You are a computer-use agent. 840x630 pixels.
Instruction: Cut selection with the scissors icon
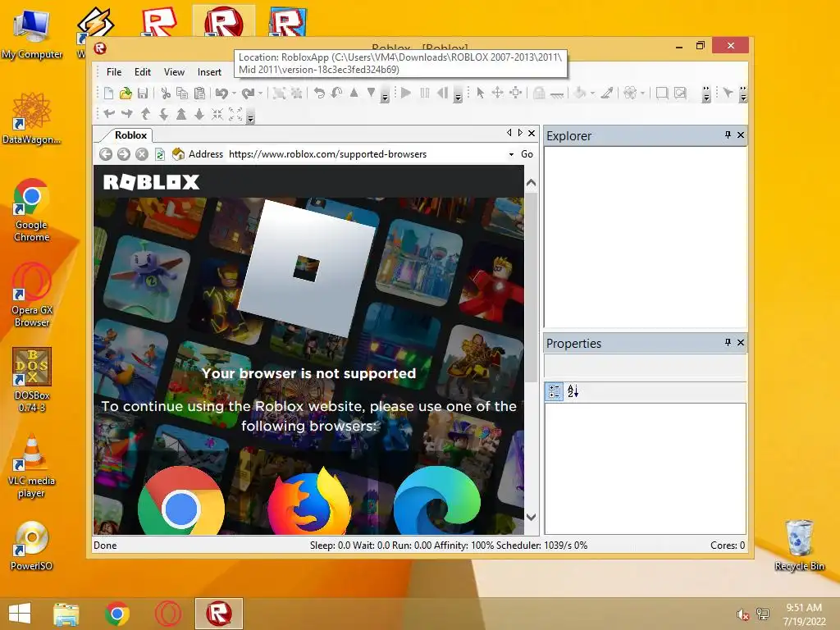click(x=166, y=94)
